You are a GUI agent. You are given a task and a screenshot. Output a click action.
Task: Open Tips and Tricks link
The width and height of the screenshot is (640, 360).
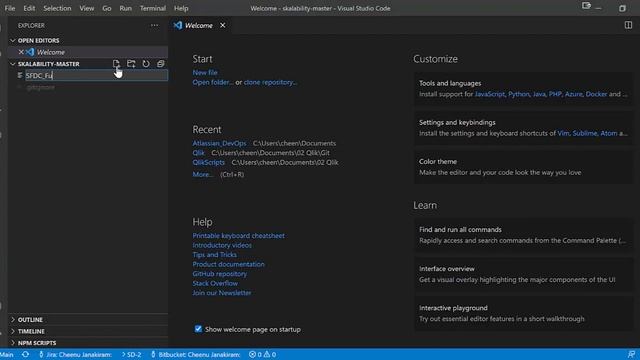pyautogui.click(x=214, y=254)
